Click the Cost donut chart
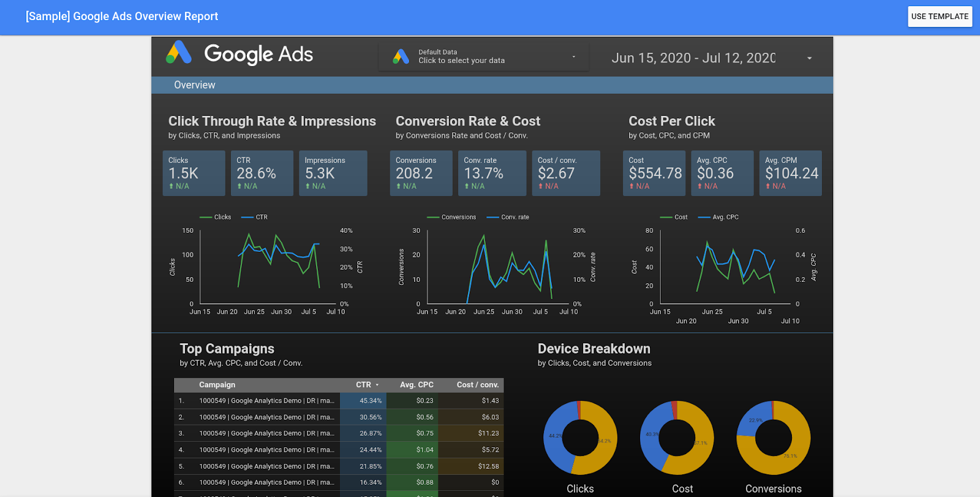The width and height of the screenshot is (980, 497). pos(677,438)
